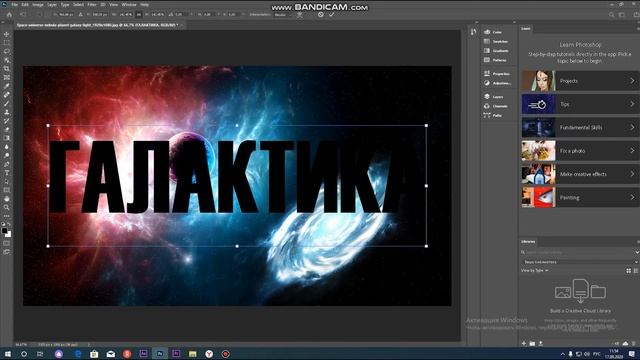Viewport: 640px width, 360px height.
Task: Select the Clone Stamp tool
Action: (7, 112)
